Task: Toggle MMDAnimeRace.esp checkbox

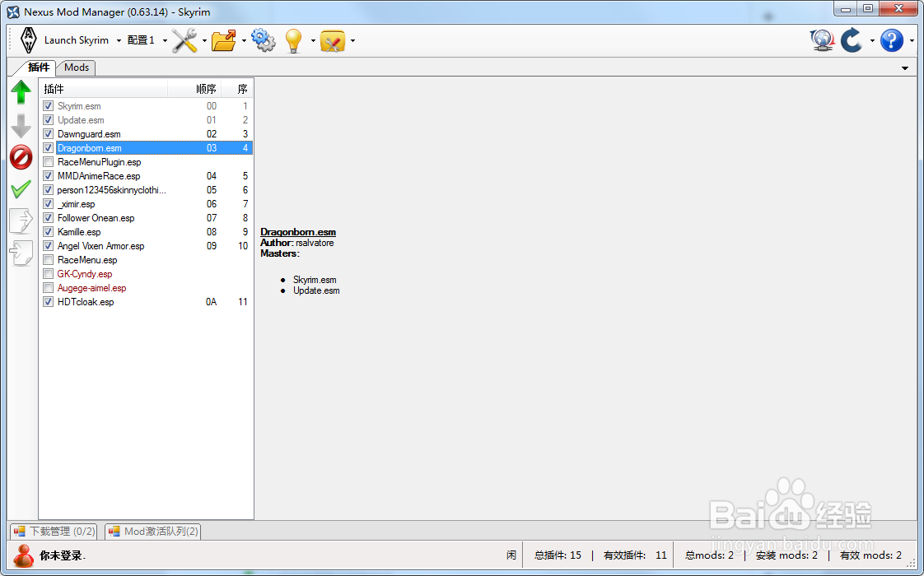Action: tap(49, 176)
